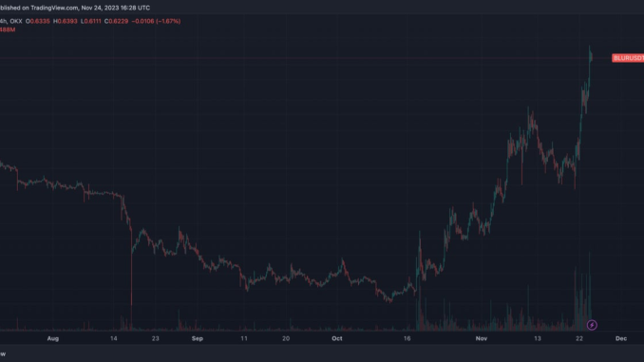This screenshot has height=362, width=644.
Task: Click the low price value L0.6111
Action: (91, 21)
